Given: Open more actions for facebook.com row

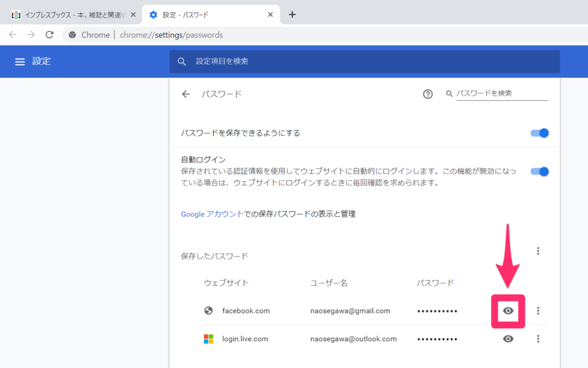Looking at the screenshot, I should pyautogui.click(x=538, y=311).
